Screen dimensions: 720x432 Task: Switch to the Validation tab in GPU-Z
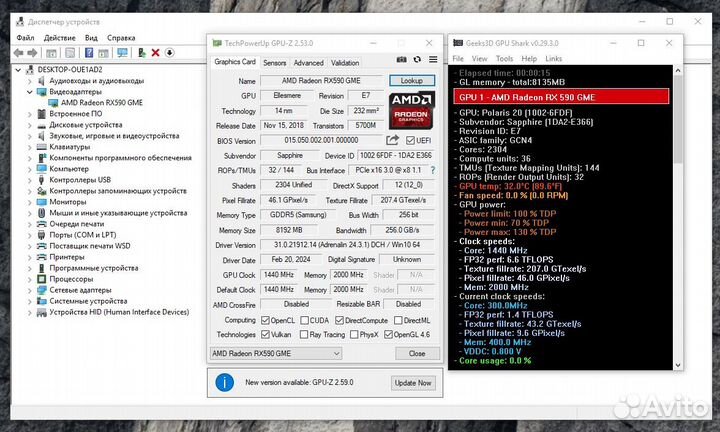(x=345, y=63)
